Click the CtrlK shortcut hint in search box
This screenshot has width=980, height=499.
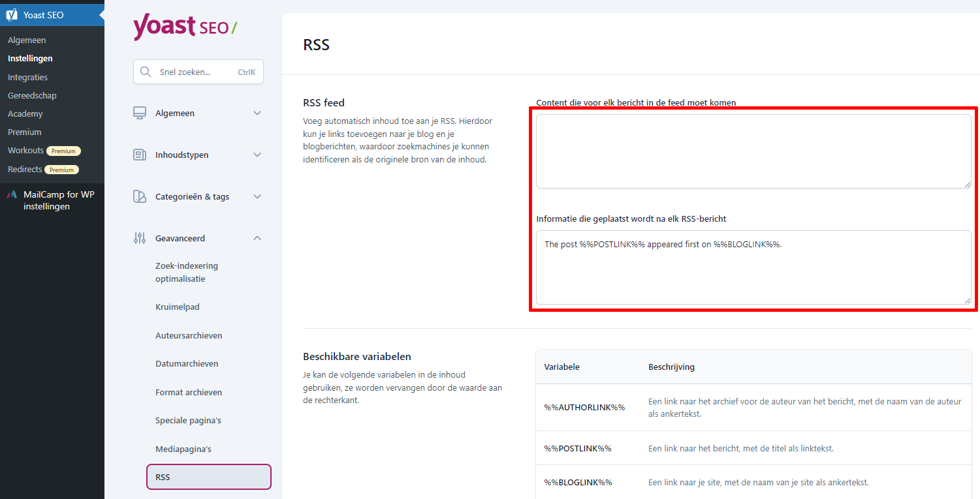[x=247, y=72]
